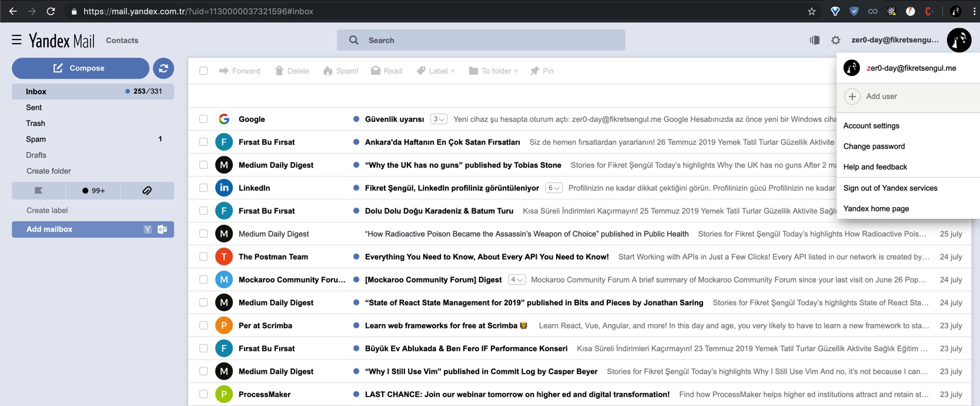This screenshot has height=406, width=980.
Task: Open the top-right account avatar
Action: (959, 40)
